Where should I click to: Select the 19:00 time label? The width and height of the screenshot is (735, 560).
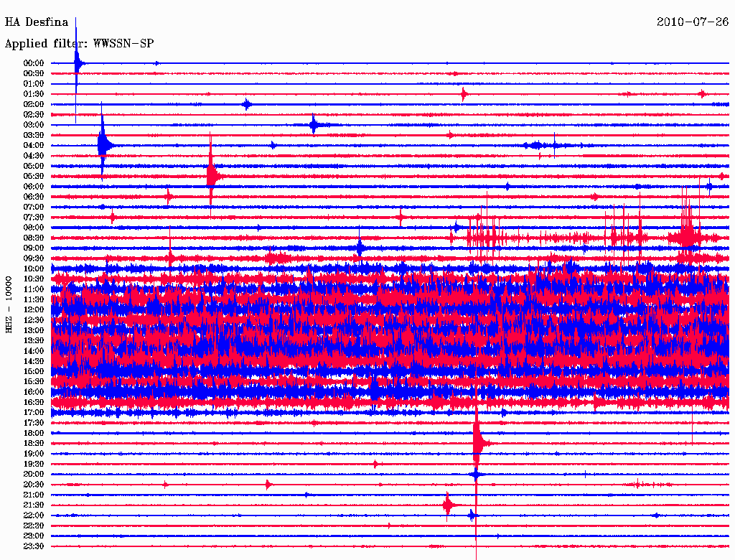click(34, 454)
